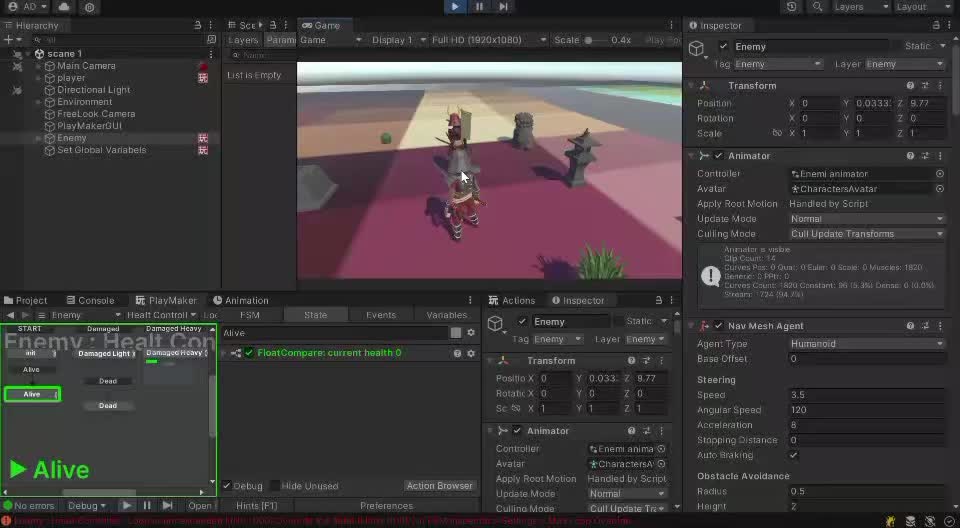
Task: Open the account AD dropdown
Action: tap(28, 7)
